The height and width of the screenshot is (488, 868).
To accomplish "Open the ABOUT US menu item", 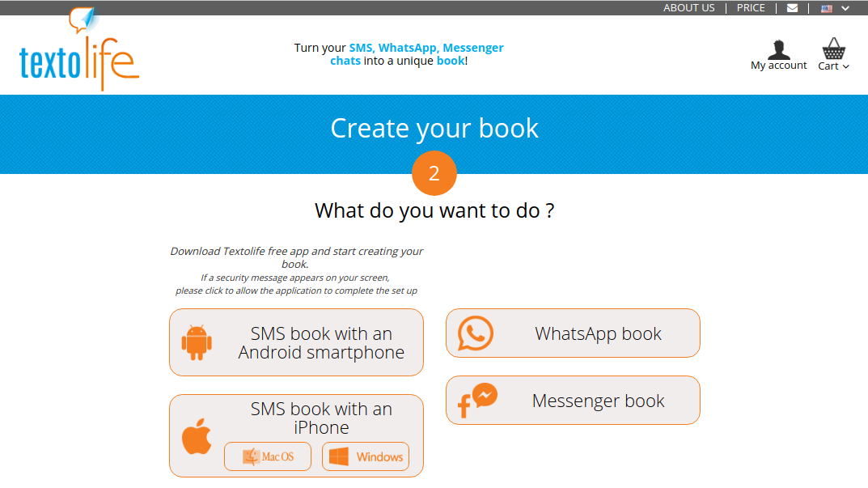I will tap(688, 8).
